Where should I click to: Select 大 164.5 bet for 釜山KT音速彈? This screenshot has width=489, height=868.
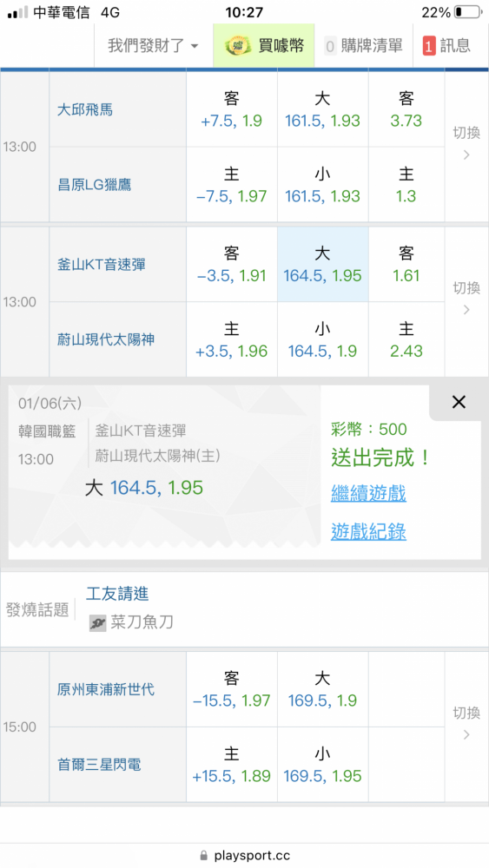pyautogui.click(x=322, y=265)
